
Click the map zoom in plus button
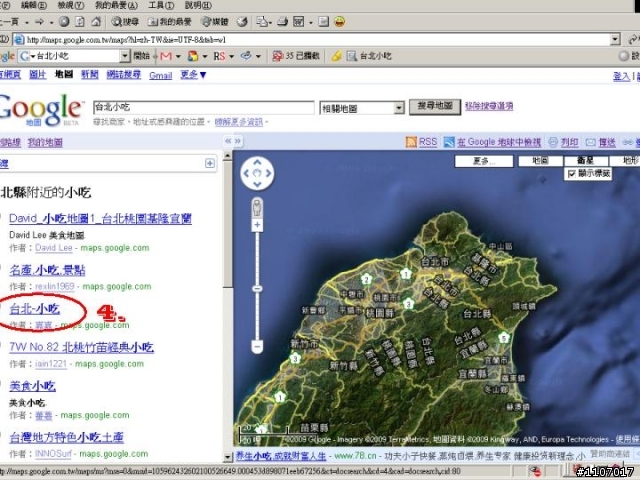257,225
